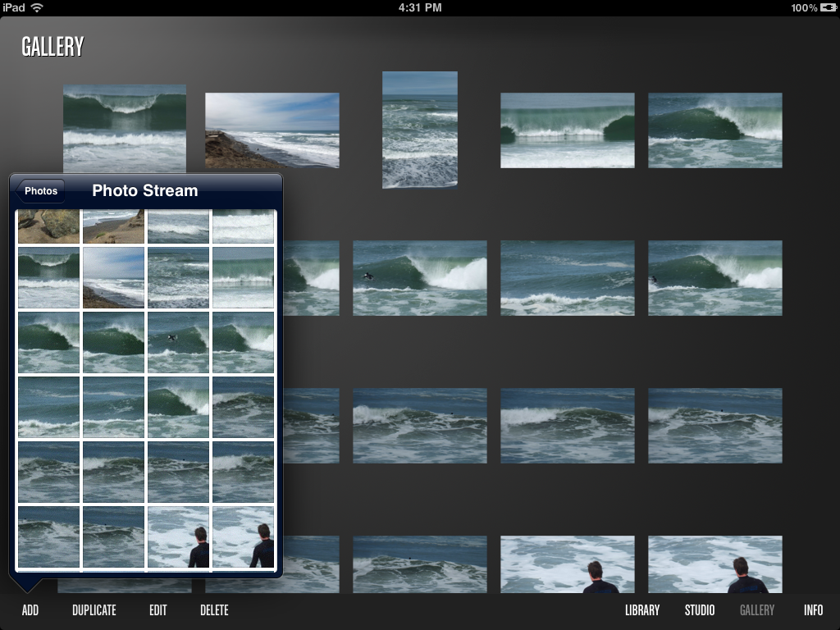Screen dimensions: 840x630
Task: Tap the 4:31 PM clock in status bar
Action: [x=420, y=7]
